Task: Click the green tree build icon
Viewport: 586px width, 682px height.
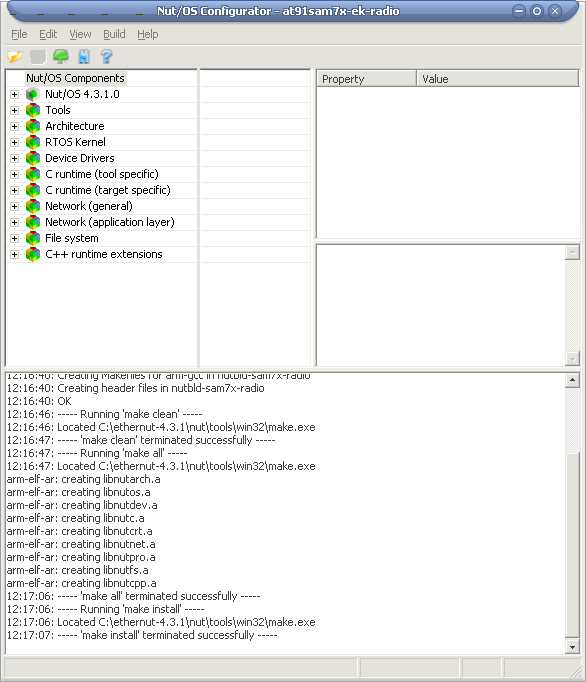Action: pyautogui.click(x=61, y=57)
